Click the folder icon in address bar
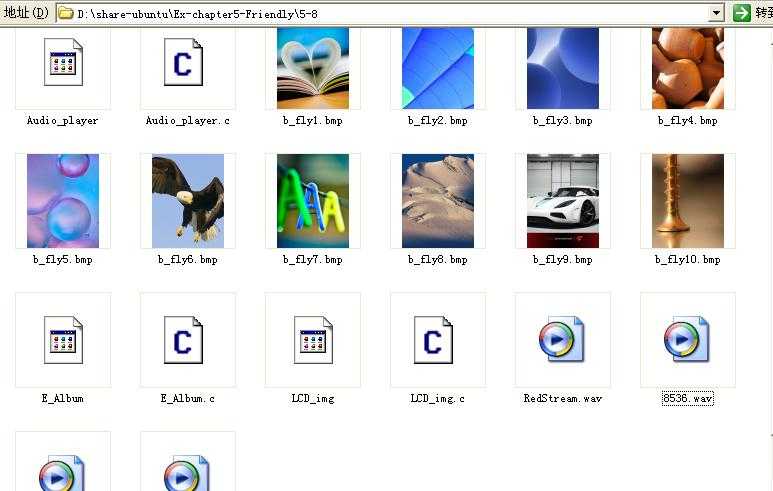The width and height of the screenshot is (773, 491). [66, 13]
